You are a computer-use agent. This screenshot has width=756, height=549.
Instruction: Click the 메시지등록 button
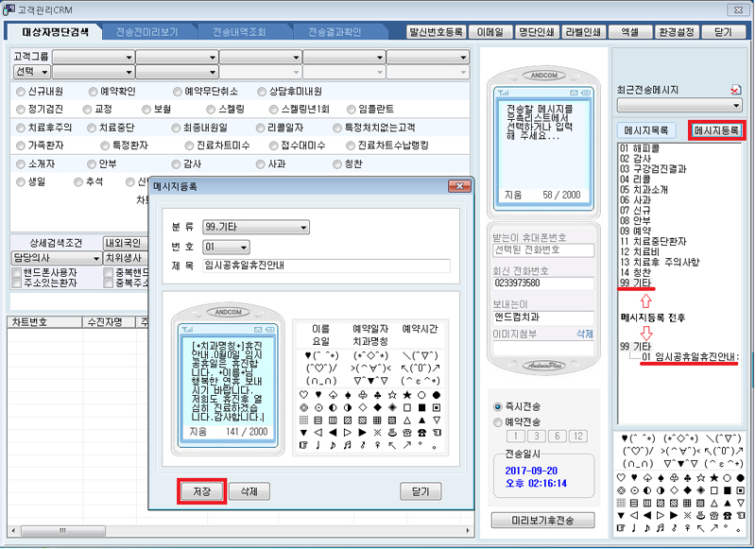click(x=716, y=130)
